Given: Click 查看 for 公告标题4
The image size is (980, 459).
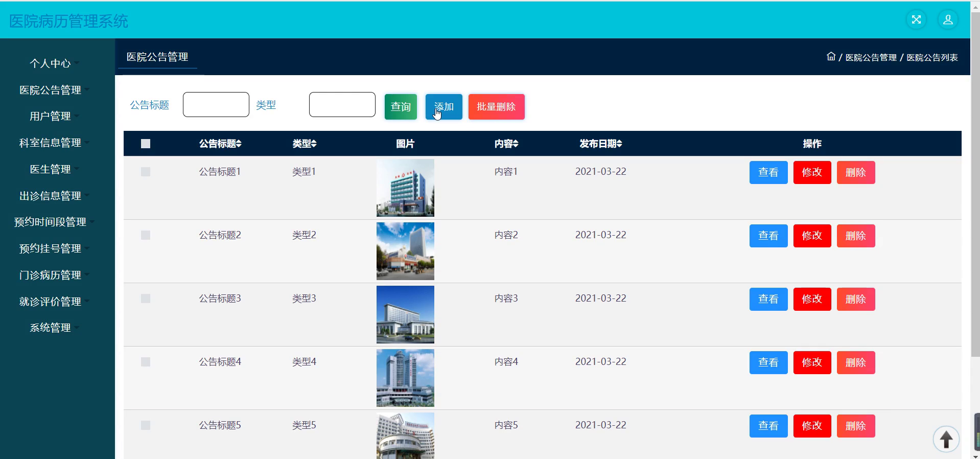Looking at the screenshot, I should (768, 362).
